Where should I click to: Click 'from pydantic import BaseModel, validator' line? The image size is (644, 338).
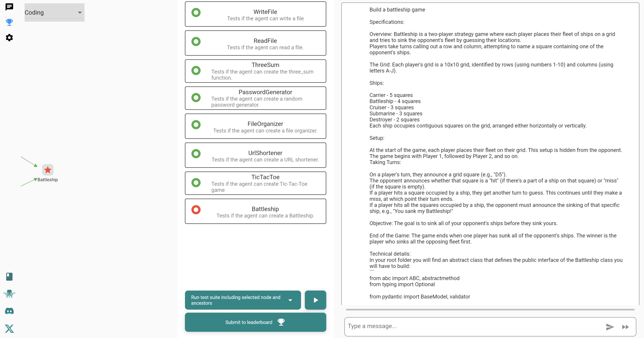tap(420, 297)
